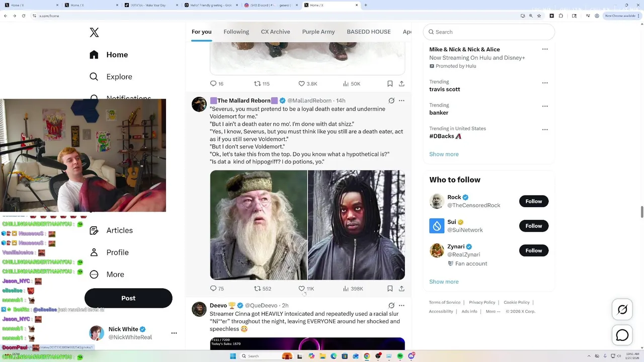Open a new Chrome tab
The image size is (644, 362).
pos(365,5)
